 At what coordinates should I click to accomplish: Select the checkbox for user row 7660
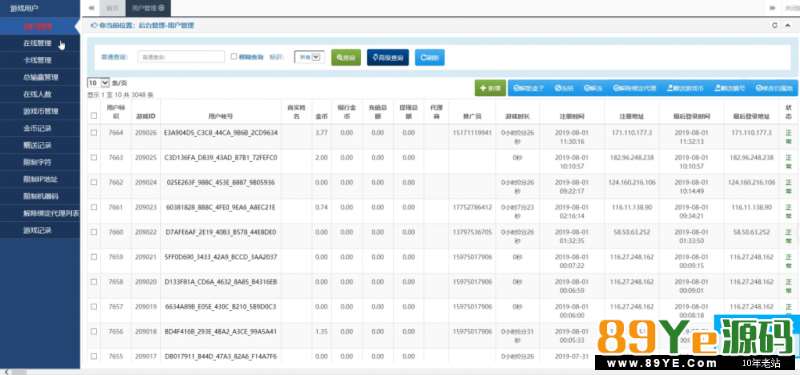[94, 232]
